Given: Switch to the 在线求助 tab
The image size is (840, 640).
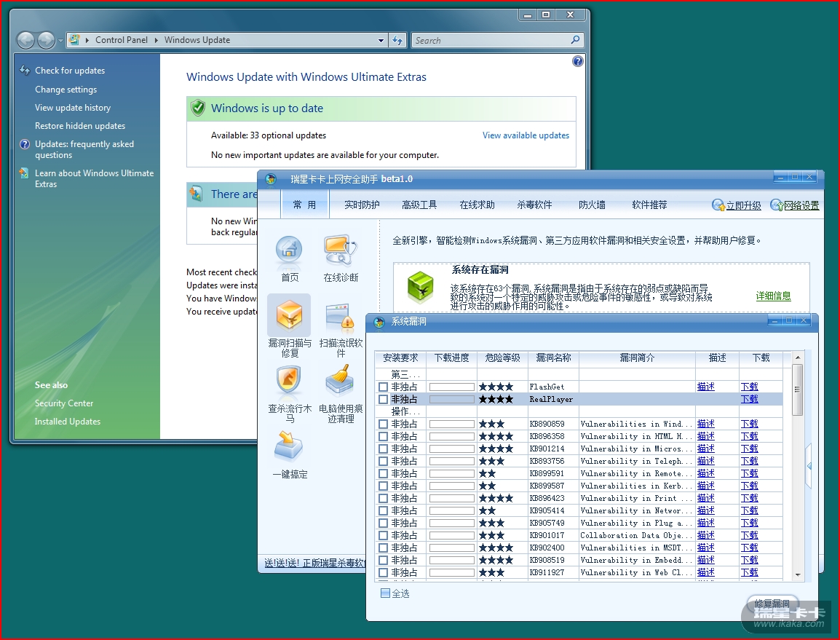Looking at the screenshot, I should tap(477, 205).
